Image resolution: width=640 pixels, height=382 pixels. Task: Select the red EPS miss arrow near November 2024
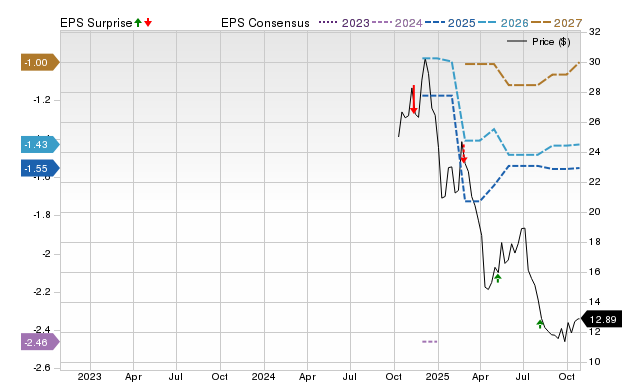(413, 99)
